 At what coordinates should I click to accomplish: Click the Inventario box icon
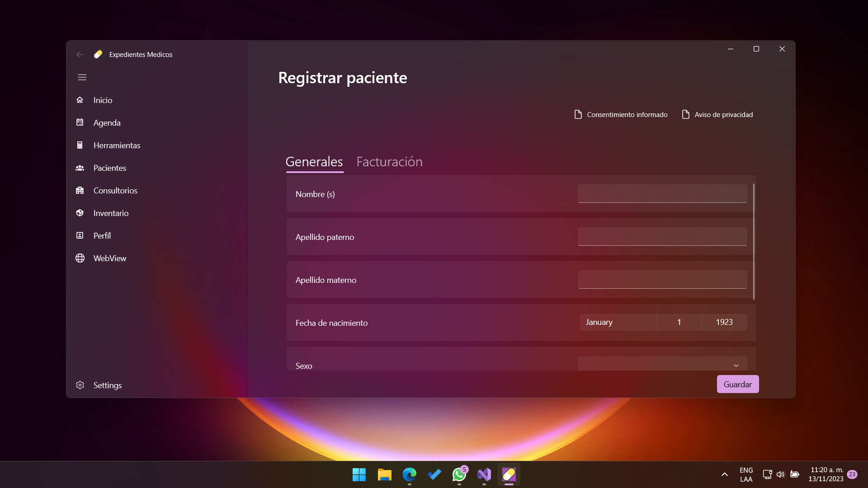(80, 213)
